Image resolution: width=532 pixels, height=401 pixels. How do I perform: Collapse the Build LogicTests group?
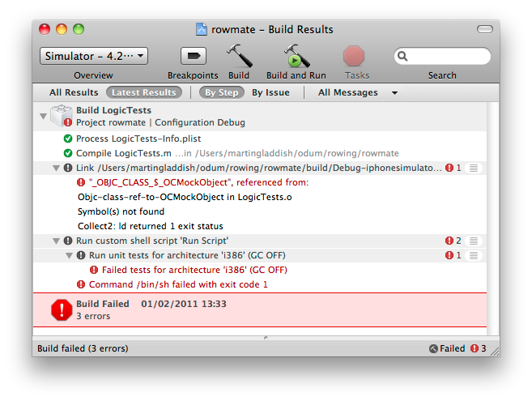tap(43, 116)
